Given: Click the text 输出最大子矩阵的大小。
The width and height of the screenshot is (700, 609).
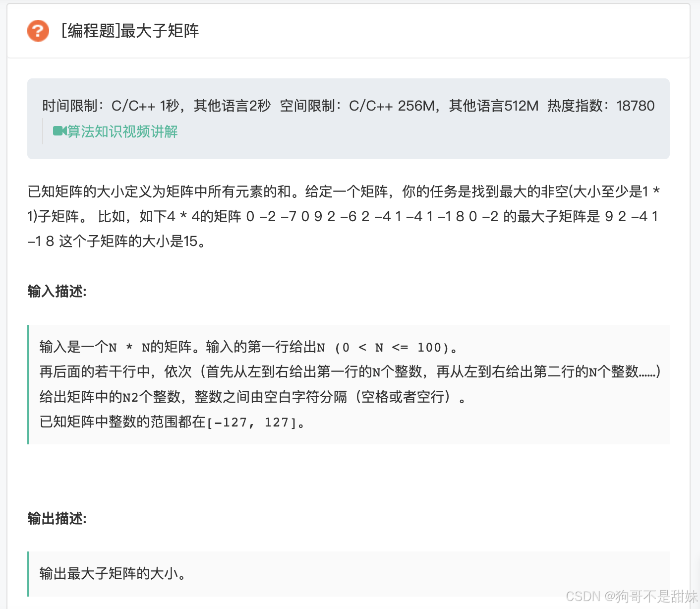Looking at the screenshot, I should tap(113, 574).
